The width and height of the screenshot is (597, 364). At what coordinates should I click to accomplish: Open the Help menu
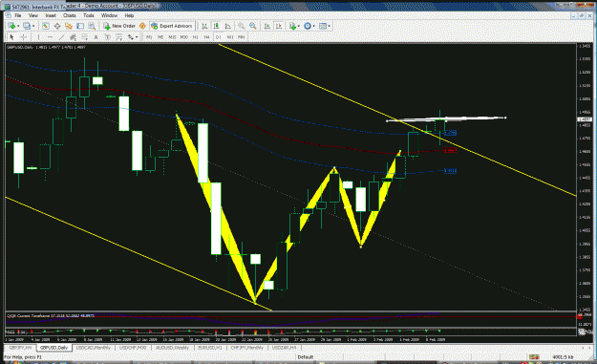tap(129, 15)
